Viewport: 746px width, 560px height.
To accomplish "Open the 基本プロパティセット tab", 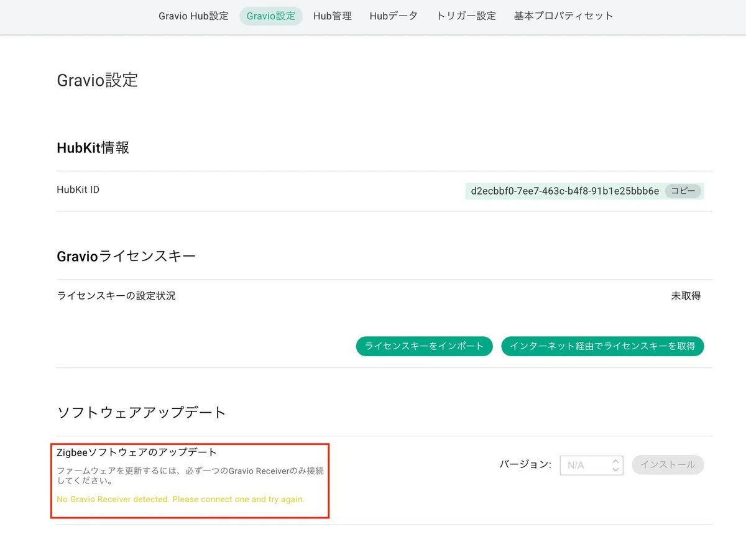I will coord(564,16).
